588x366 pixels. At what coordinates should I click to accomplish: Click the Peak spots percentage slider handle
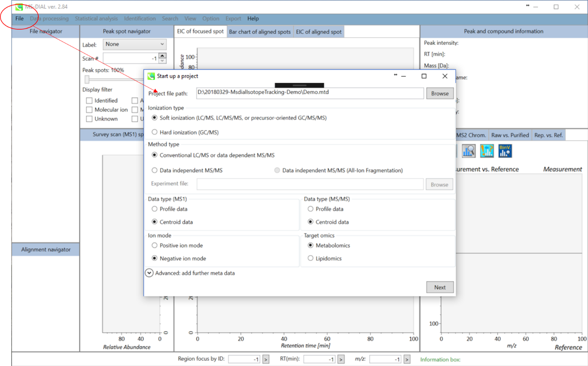coord(87,79)
